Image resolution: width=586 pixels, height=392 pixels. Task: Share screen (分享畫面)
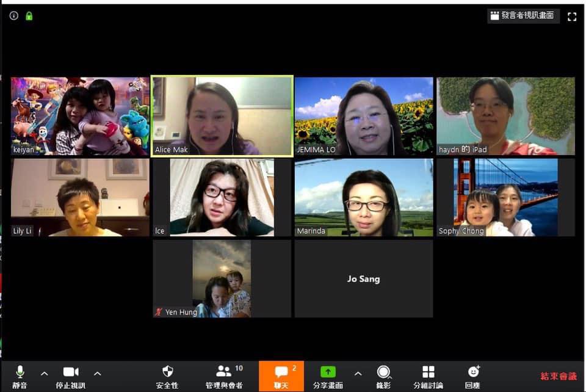coord(328,377)
